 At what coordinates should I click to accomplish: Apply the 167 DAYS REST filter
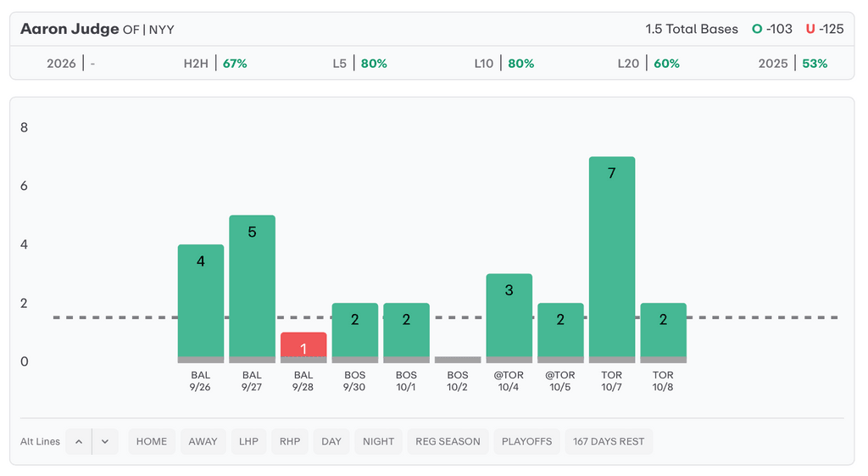609,441
